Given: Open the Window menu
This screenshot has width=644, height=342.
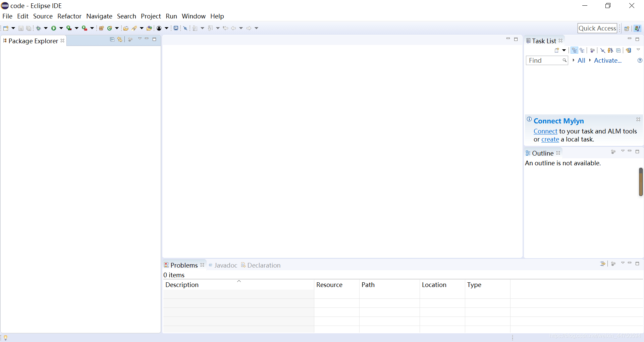Looking at the screenshot, I should (194, 16).
